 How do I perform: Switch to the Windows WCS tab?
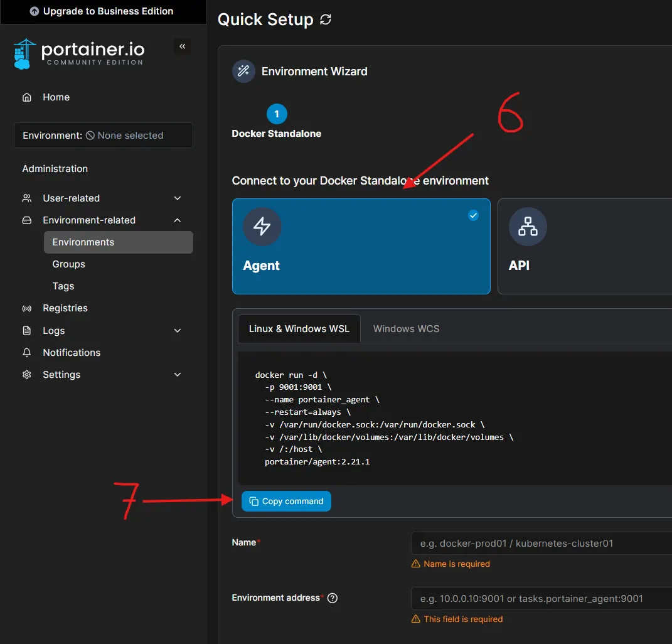406,329
